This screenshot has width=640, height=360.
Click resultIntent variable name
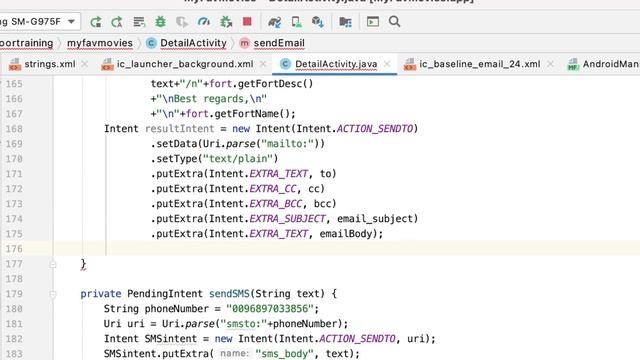(x=180, y=129)
